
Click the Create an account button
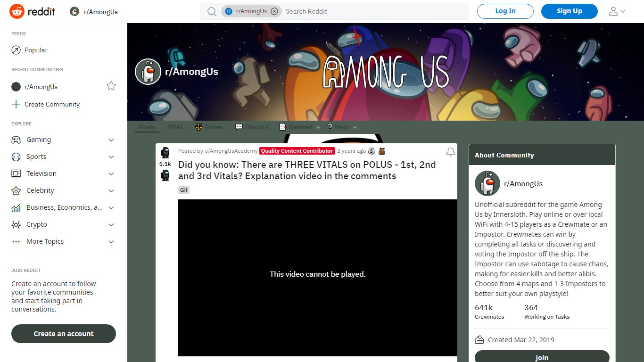(64, 334)
